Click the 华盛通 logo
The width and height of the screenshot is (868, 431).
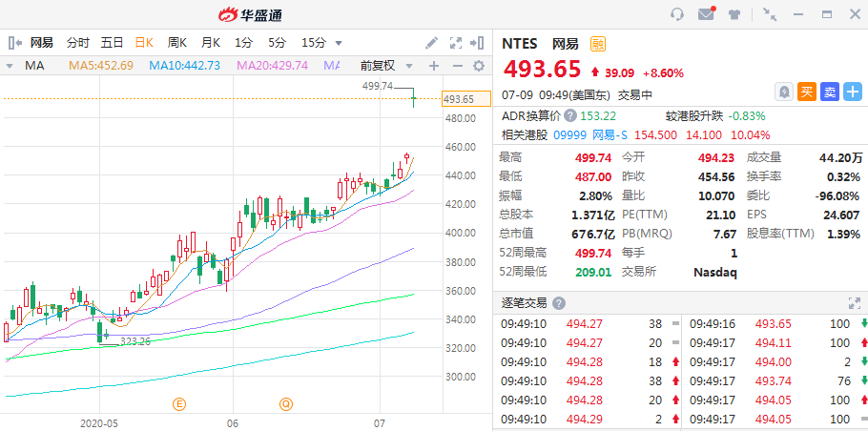[x=250, y=15]
